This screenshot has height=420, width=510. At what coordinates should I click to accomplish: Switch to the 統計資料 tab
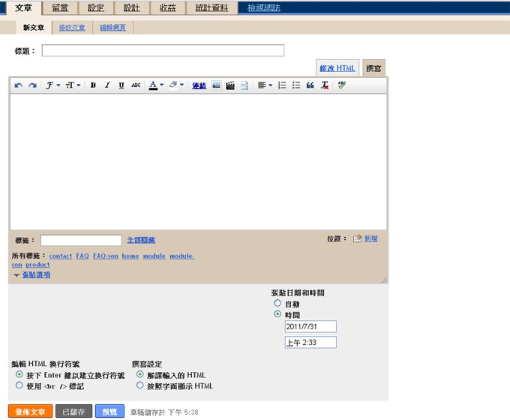tap(211, 7)
